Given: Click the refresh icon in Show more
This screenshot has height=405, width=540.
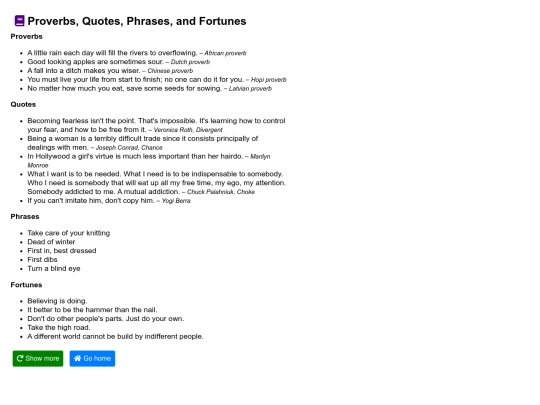Looking at the screenshot, I should [x=20, y=359].
